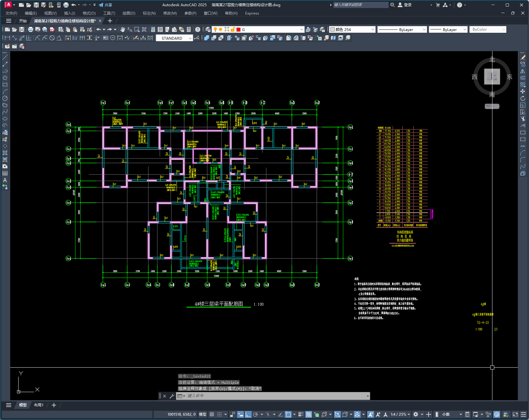
Task: Click the 开始 start tab
Action: point(23,21)
